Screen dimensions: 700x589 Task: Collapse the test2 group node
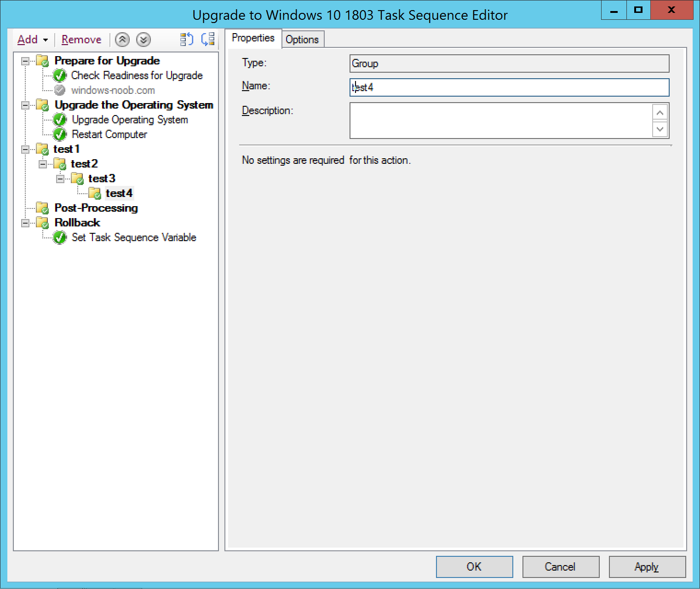point(43,164)
